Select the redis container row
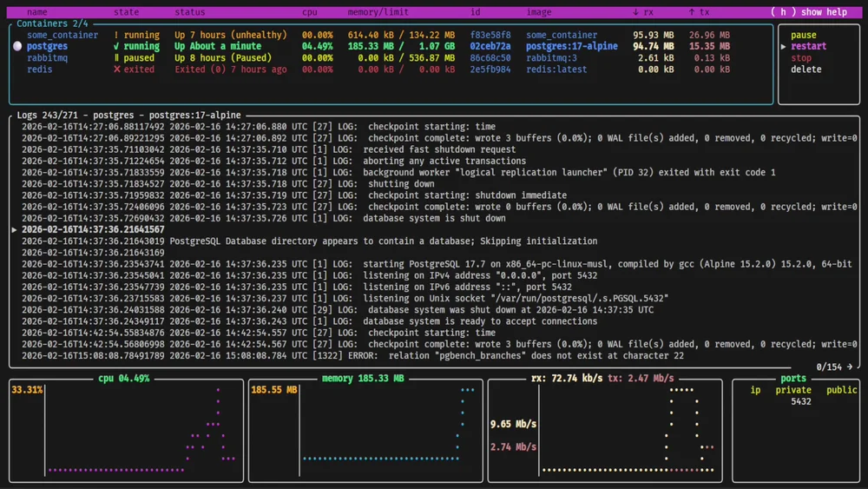Viewport: 868px width, 489px height. click(39, 69)
